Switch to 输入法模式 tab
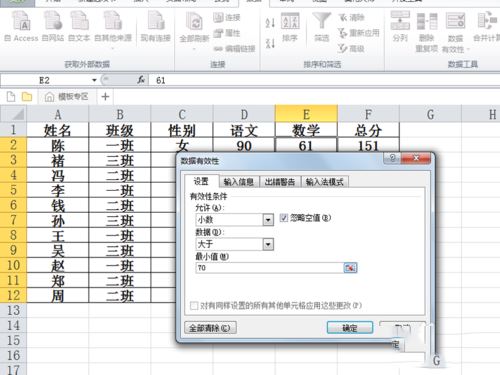500x375 pixels. [x=325, y=182]
